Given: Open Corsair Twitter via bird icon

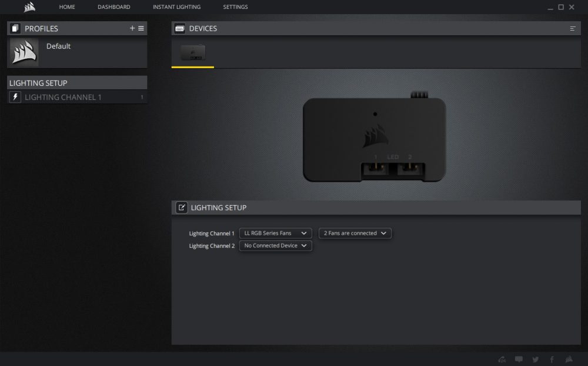Looking at the screenshot, I should (x=536, y=360).
